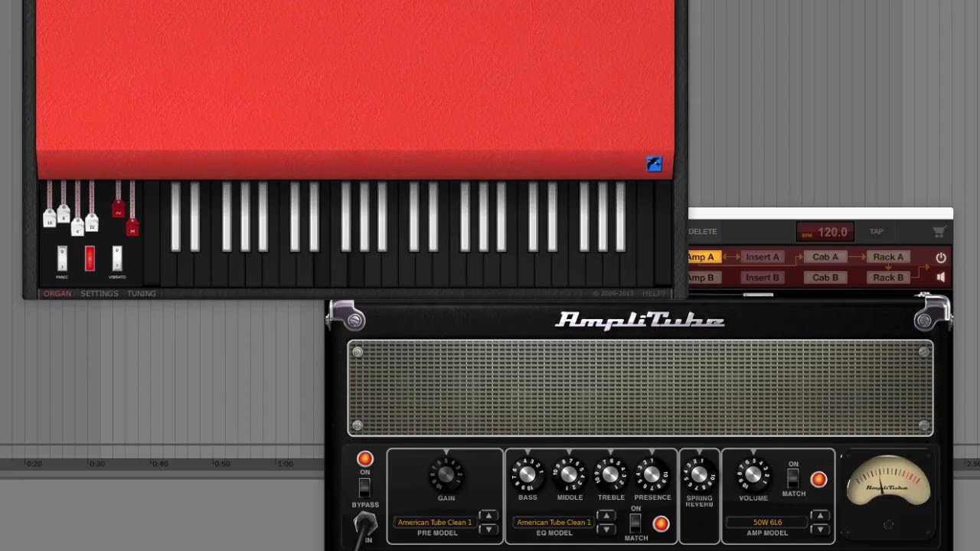The width and height of the screenshot is (980, 551).
Task: Open the shopping cart store icon
Action: tap(939, 232)
